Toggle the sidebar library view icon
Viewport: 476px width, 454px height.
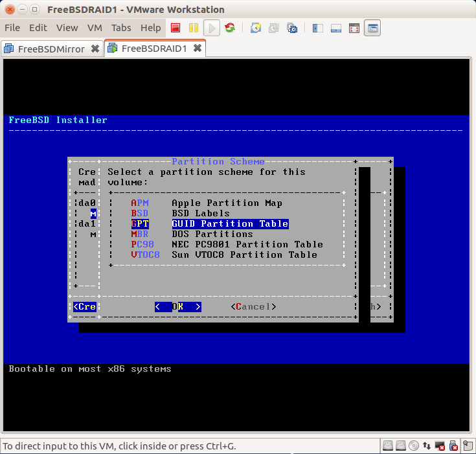click(317, 28)
